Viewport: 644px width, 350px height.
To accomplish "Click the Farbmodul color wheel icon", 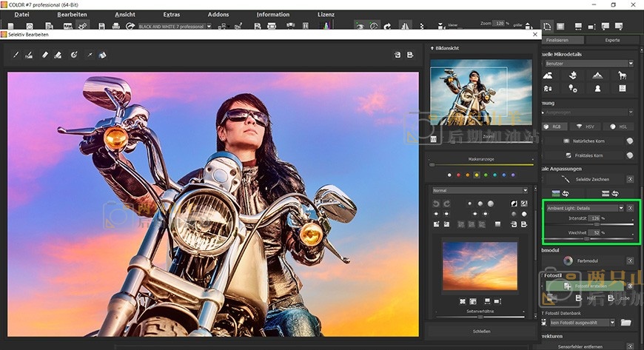I will 568,260.
